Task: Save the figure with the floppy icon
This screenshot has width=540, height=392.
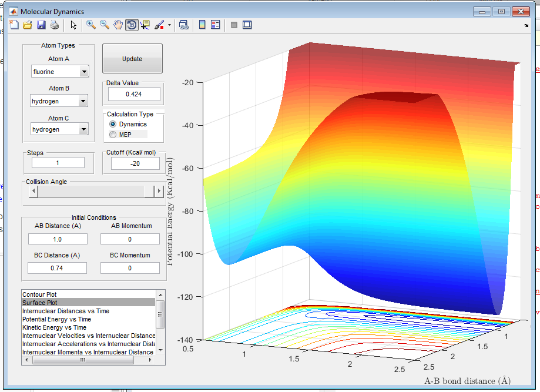Action: point(41,25)
